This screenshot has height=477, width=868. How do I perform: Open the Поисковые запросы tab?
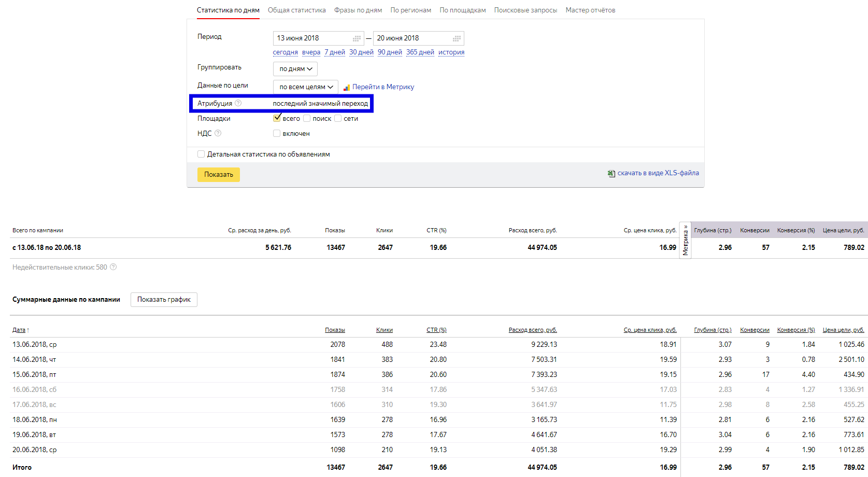pyautogui.click(x=525, y=10)
